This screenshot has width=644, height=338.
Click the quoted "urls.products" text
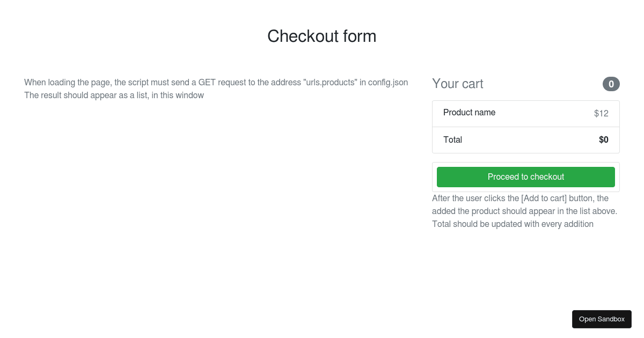(330, 83)
